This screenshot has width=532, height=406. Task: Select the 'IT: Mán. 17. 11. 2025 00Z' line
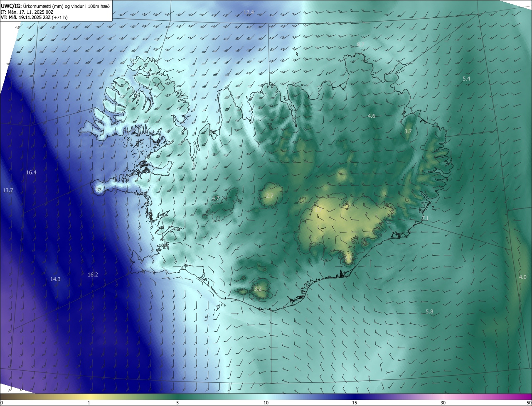(28, 12)
